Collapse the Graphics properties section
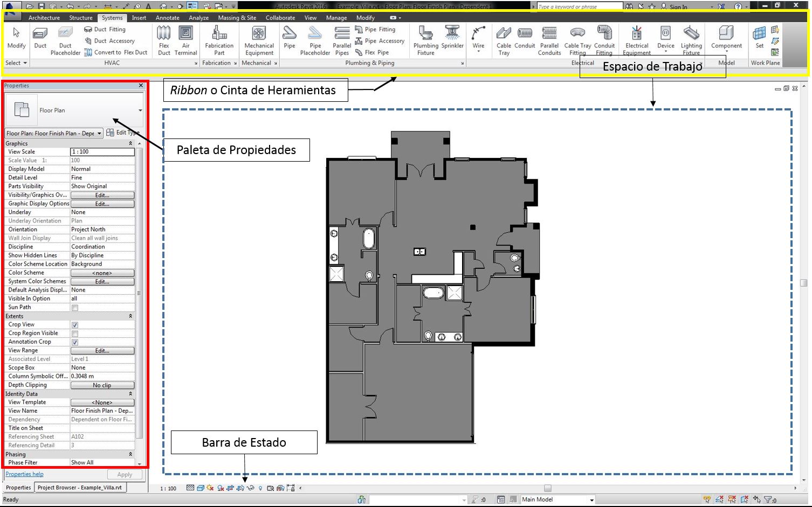812x507 pixels. tap(130, 143)
